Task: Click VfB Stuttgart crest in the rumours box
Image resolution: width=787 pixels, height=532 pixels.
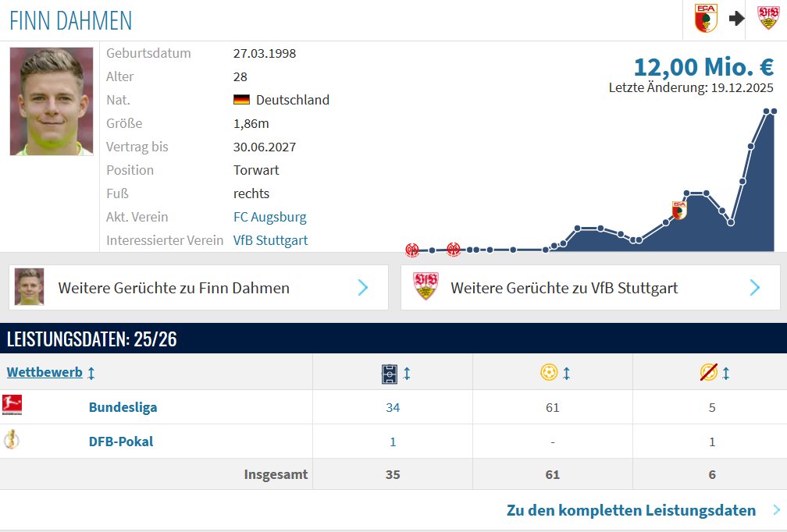Action: coord(426,286)
